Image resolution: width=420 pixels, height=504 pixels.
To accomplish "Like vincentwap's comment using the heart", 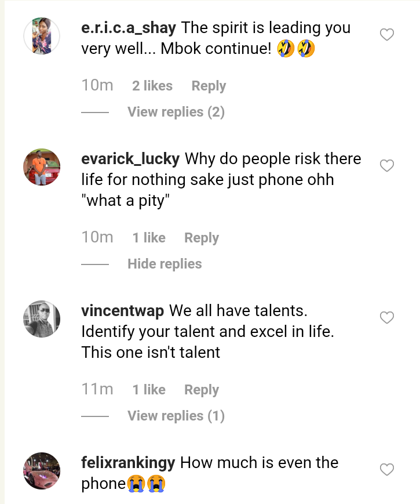I will (386, 318).
